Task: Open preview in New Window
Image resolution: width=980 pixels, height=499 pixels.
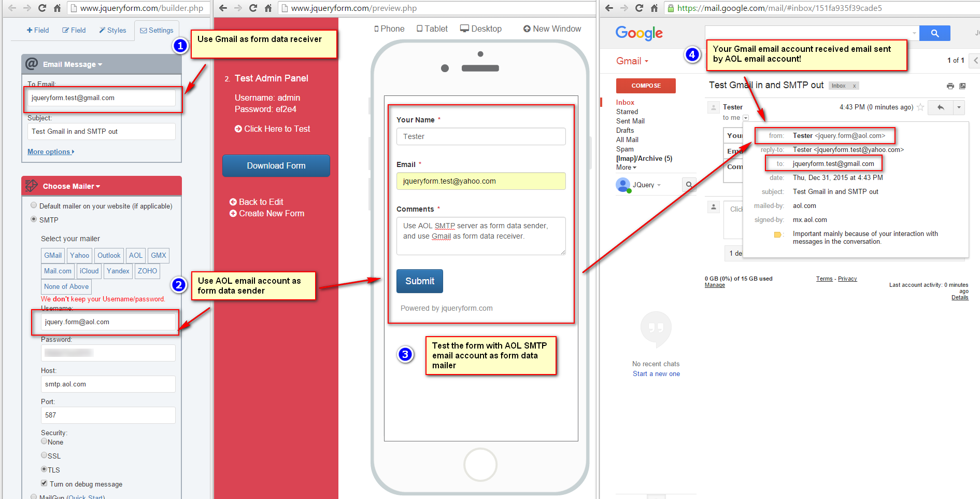Action: [x=552, y=29]
